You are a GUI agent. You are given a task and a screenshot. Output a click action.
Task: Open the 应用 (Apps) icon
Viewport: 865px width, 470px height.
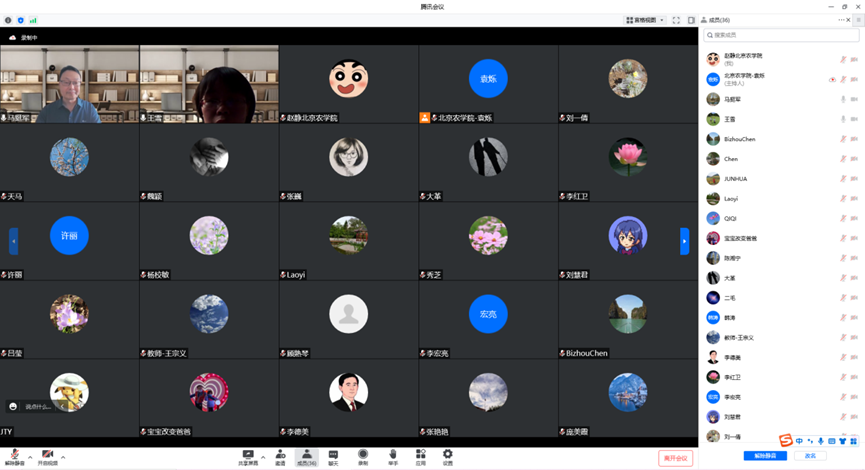(421, 456)
